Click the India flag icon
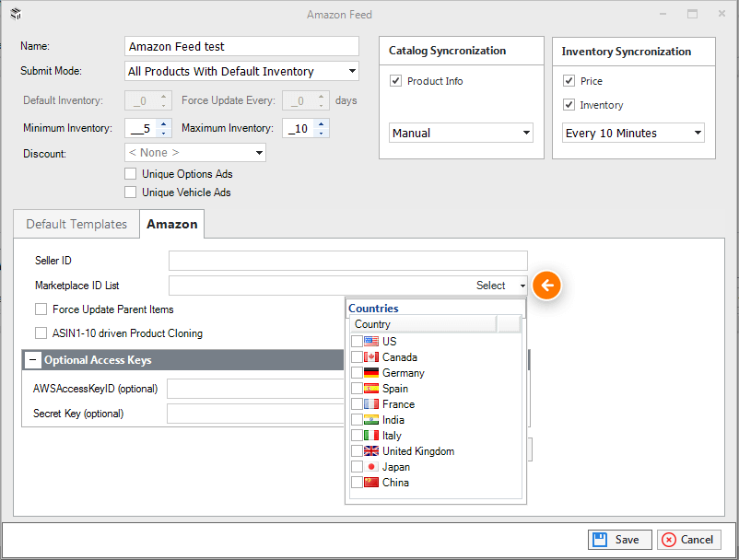Image resolution: width=739 pixels, height=560 pixels. pos(371,420)
